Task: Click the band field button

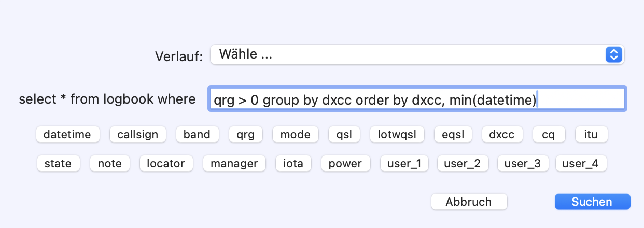Action: click(197, 135)
